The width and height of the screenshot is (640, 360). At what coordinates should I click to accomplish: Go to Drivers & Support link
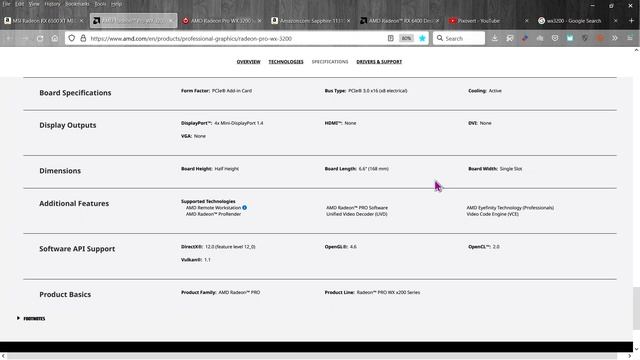[379, 62]
